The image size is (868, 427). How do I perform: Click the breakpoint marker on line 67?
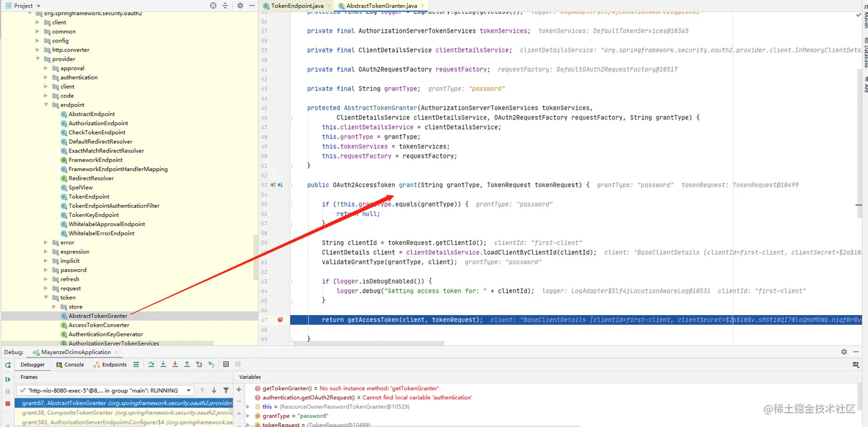pos(280,320)
